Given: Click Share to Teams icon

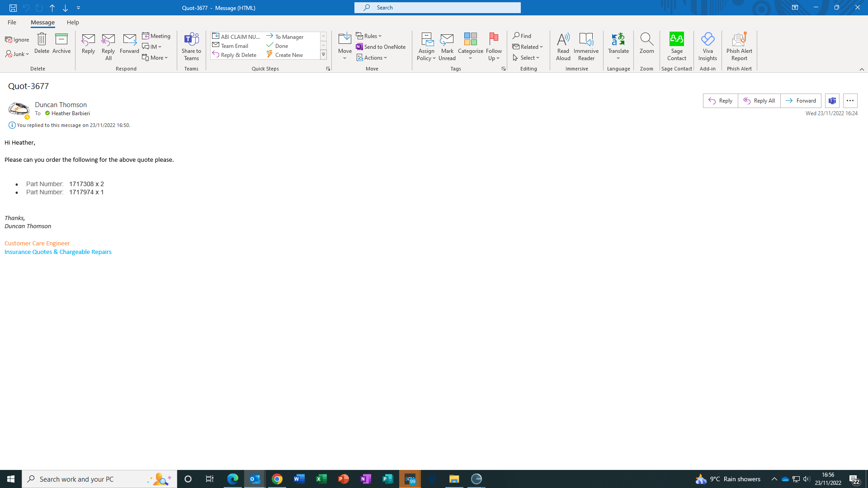Looking at the screenshot, I should point(191,40).
